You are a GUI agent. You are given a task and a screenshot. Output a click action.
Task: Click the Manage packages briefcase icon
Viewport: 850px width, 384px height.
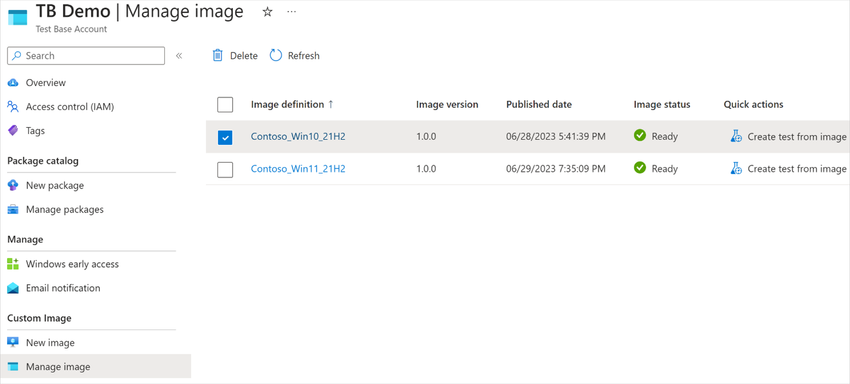point(13,209)
